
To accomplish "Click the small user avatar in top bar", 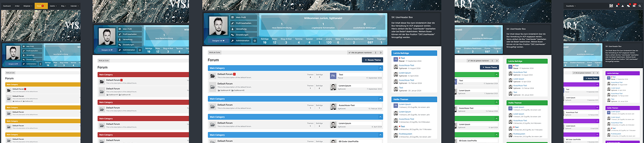I will click(611, 6).
